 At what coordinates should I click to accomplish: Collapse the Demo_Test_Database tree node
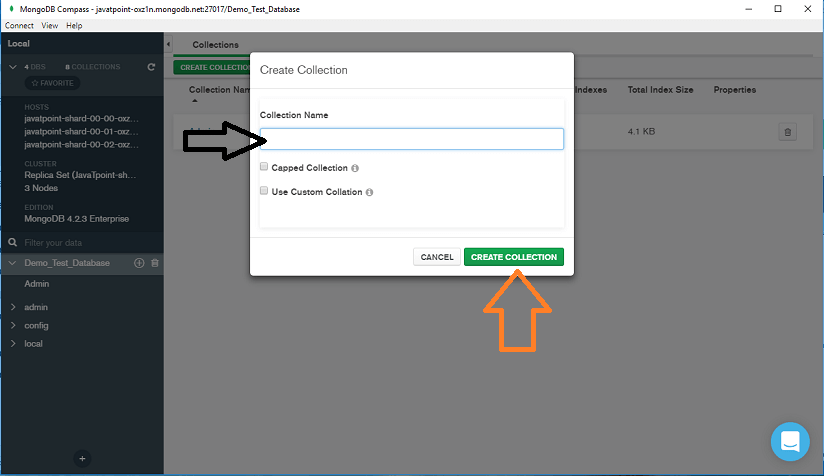click(13, 263)
